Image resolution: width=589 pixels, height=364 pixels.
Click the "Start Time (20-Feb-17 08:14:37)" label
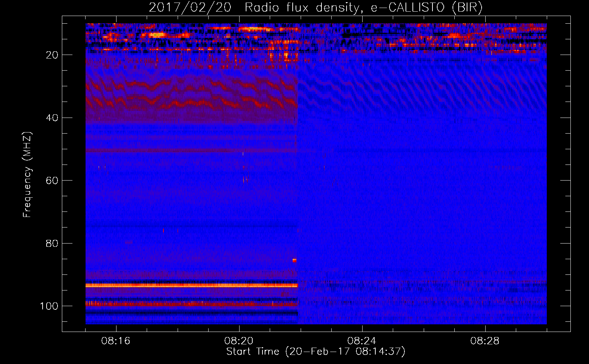tap(316, 352)
